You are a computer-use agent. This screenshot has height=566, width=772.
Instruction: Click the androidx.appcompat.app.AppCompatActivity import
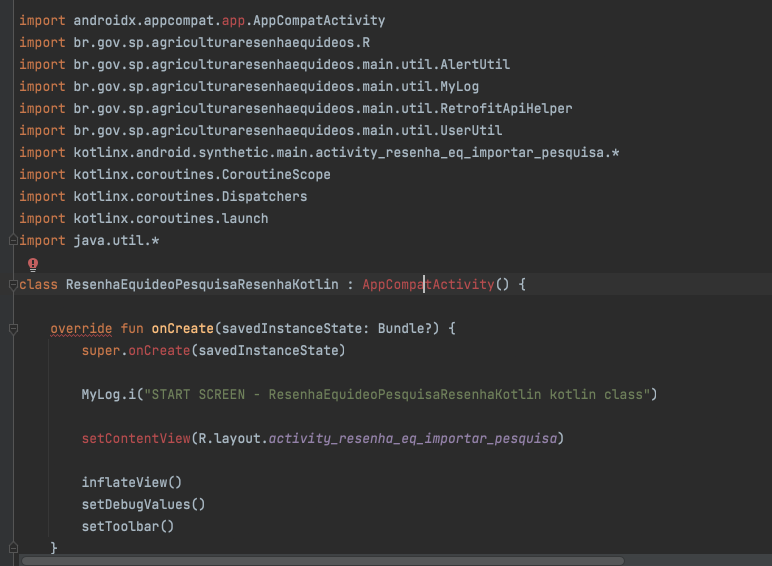point(202,21)
